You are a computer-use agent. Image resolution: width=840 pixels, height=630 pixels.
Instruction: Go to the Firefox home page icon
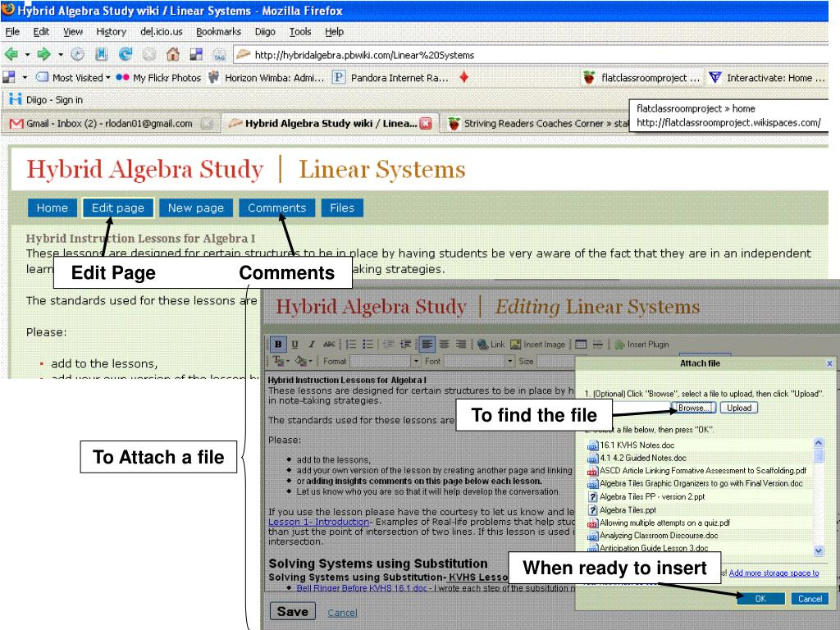(172, 54)
